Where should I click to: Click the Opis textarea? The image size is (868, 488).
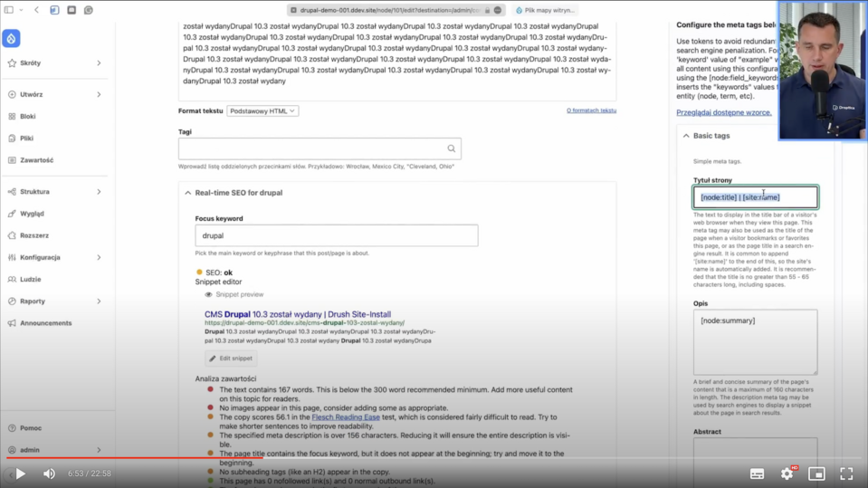pos(755,341)
